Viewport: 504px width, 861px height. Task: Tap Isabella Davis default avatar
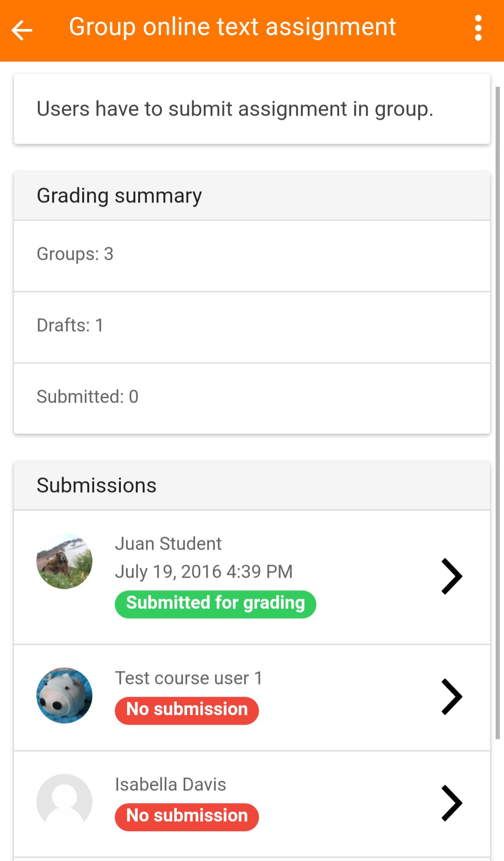click(64, 802)
